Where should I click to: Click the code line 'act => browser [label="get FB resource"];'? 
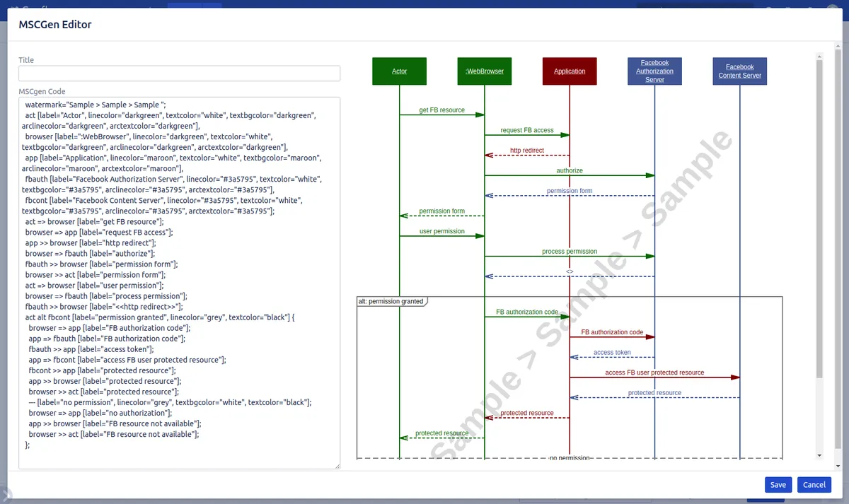(x=94, y=221)
